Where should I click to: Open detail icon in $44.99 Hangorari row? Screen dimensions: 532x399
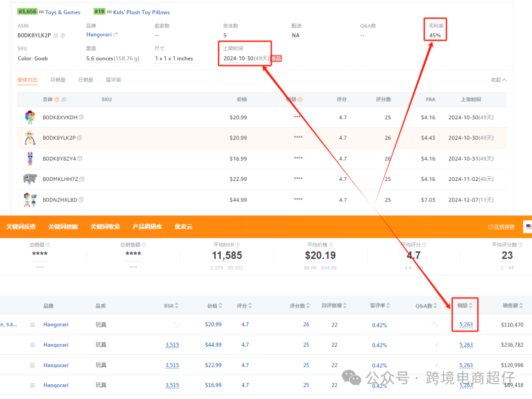coord(33,345)
